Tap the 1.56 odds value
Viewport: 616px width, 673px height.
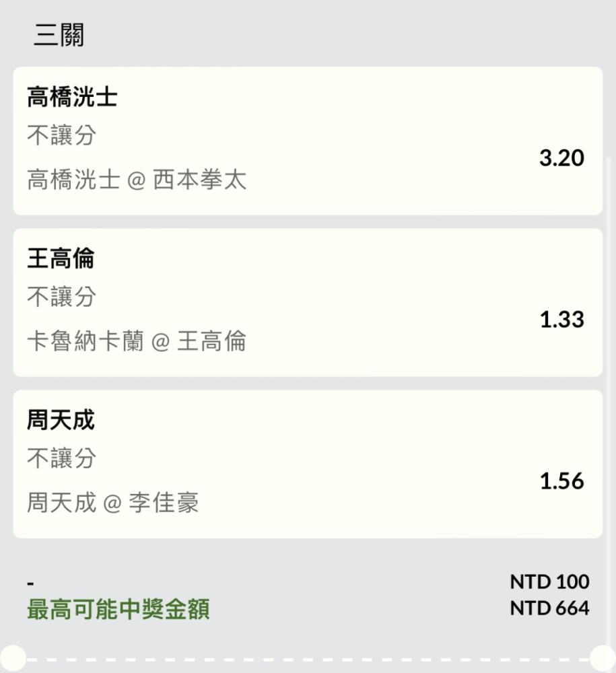point(561,481)
